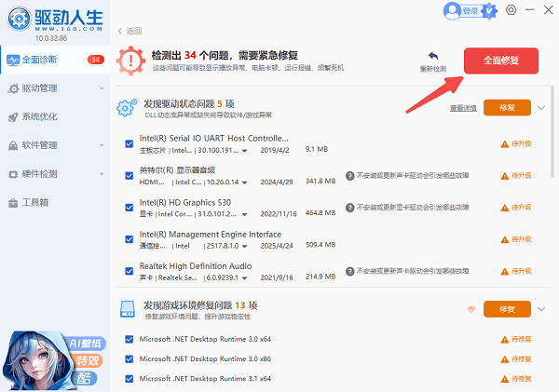
Task: Click 修复 button for game environment issues
Action: (507, 308)
